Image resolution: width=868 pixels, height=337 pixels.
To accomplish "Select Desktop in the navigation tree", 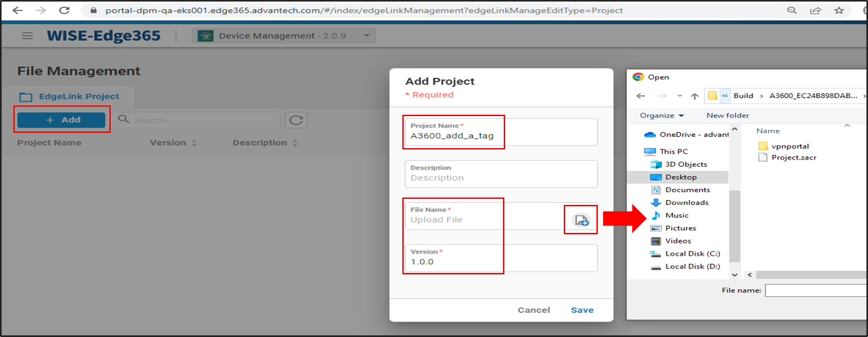I will [x=681, y=177].
